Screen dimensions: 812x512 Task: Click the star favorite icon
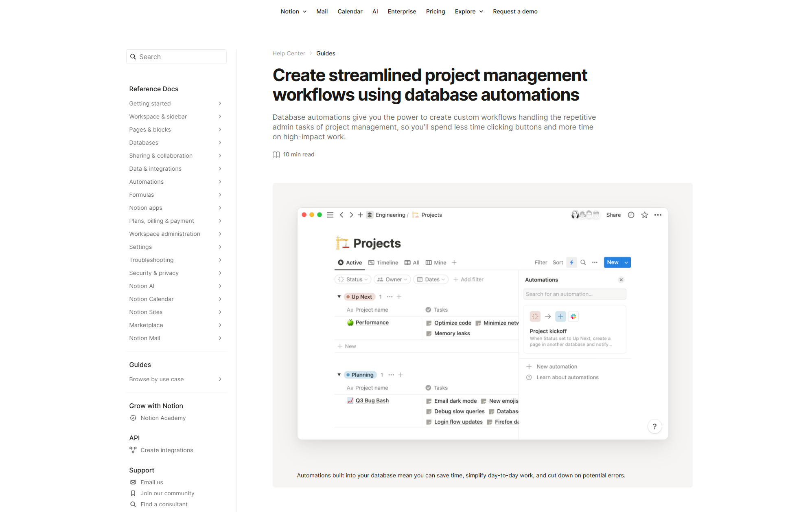pos(645,215)
